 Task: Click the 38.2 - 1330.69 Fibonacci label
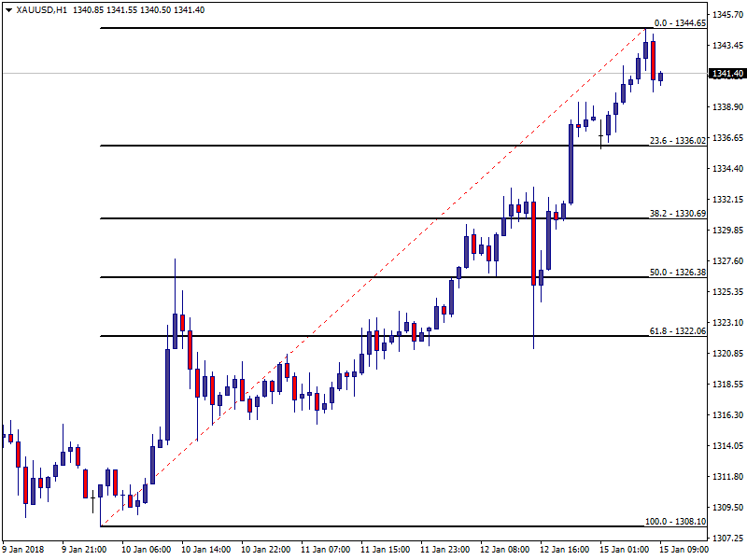click(x=675, y=214)
